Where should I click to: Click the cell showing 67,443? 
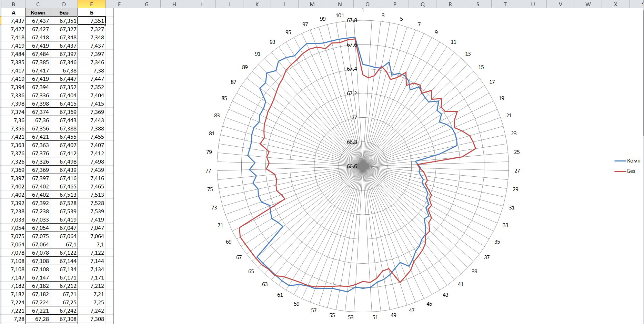coord(64,120)
